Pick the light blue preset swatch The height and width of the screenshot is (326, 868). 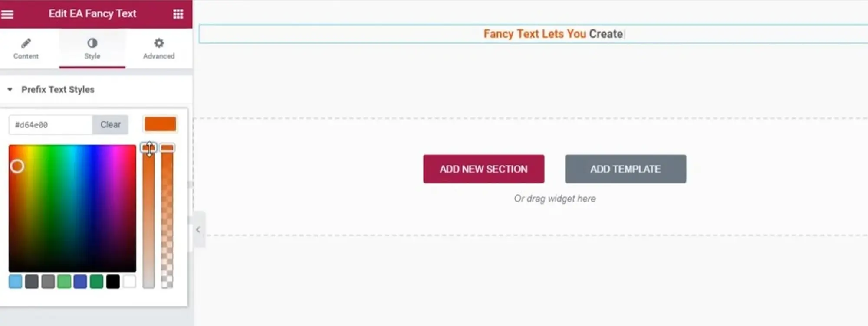point(16,282)
